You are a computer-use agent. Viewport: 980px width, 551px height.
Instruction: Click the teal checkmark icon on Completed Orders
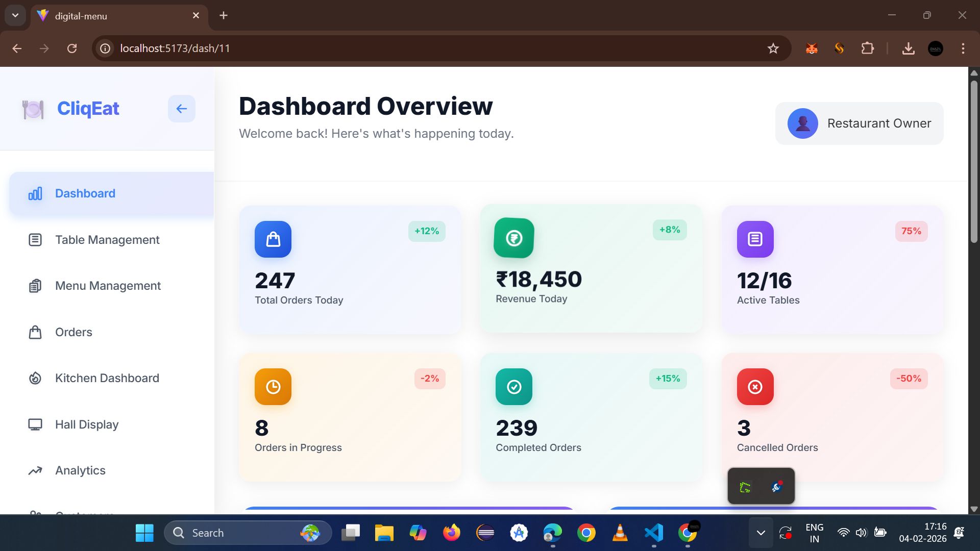tap(514, 387)
